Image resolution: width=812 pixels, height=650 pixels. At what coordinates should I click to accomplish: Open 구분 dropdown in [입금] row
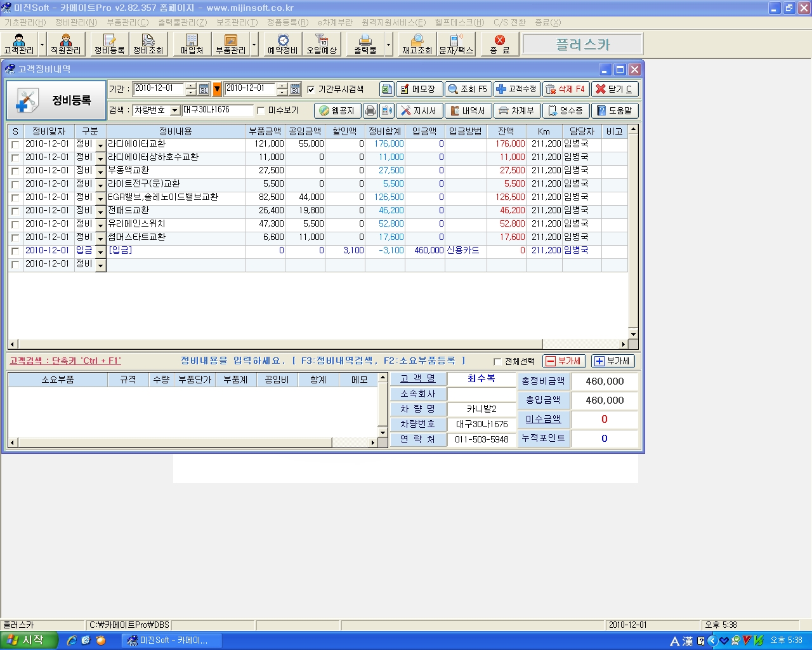(100, 253)
